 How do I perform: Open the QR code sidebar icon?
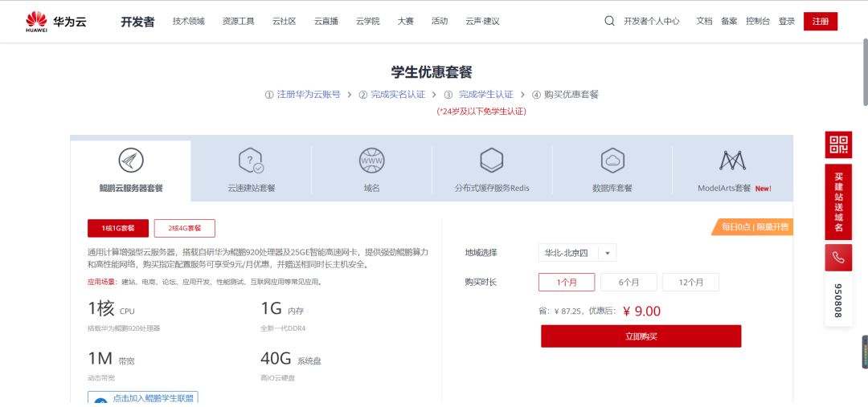pos(838,144)
